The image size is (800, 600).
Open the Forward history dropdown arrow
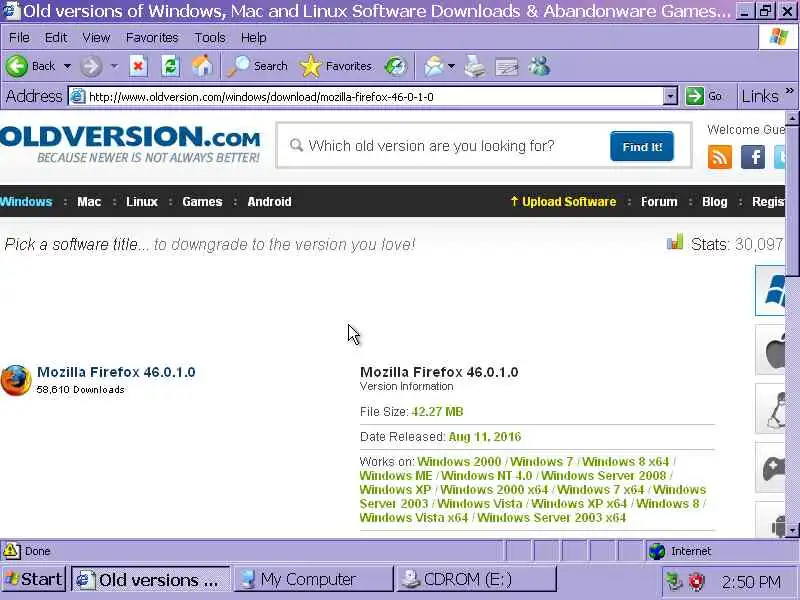[x=114, y=66]
